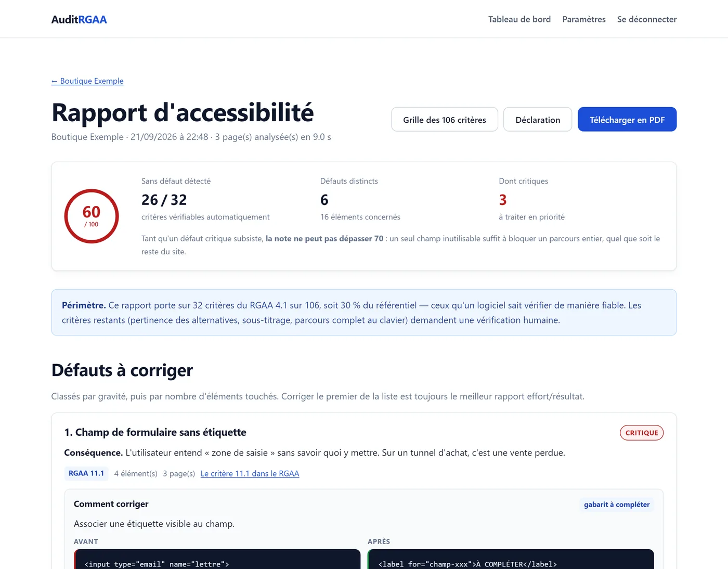This screenshot has height=569, width=728.
Task: Click the CRITIQUE severity badge
Action: tap(642, 433)
